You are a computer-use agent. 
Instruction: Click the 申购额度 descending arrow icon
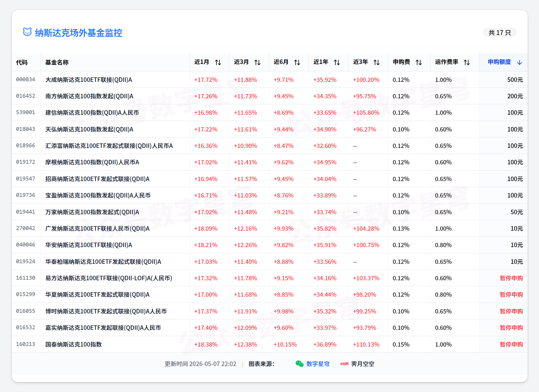coord(520,62)
